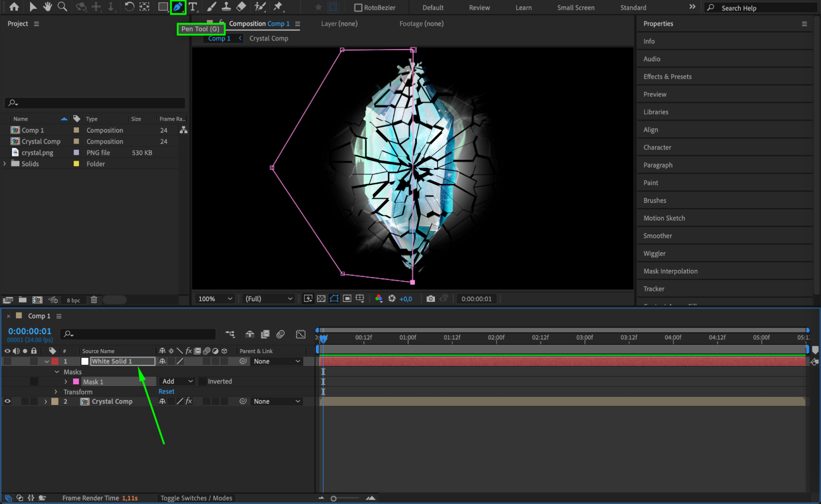Screen dimensions: 821x504
Task: Click the pink Mask 1 color swatch
Action: (76, 382)
